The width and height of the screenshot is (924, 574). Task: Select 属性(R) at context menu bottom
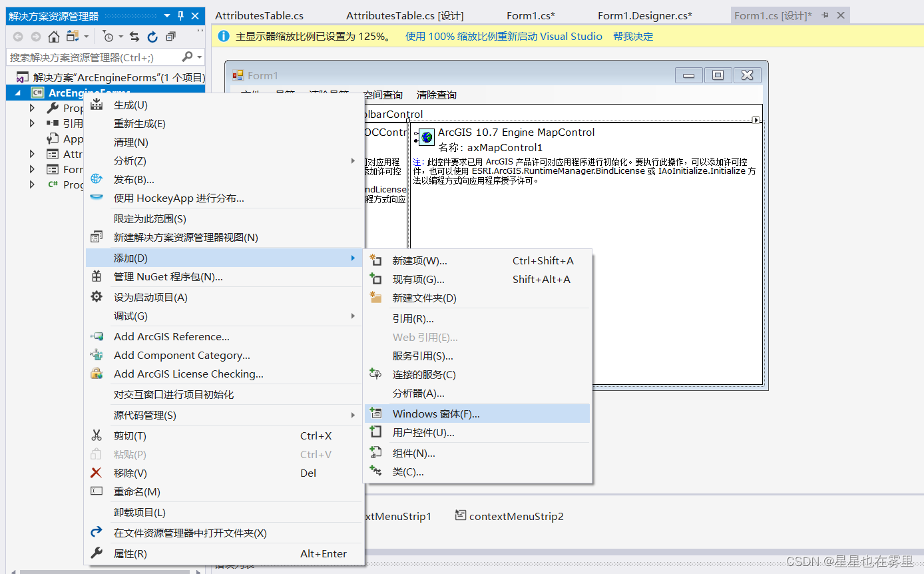[x=224, y=553]
